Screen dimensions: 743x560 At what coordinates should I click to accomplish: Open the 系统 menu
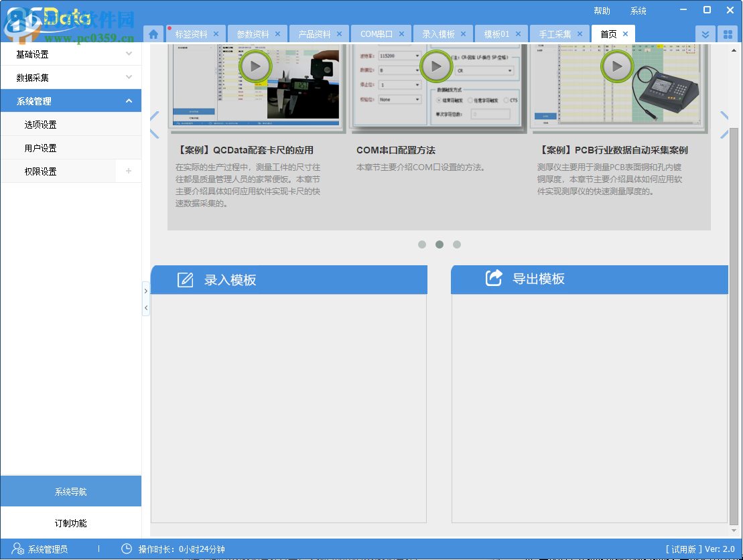click(x=638, y=10)
